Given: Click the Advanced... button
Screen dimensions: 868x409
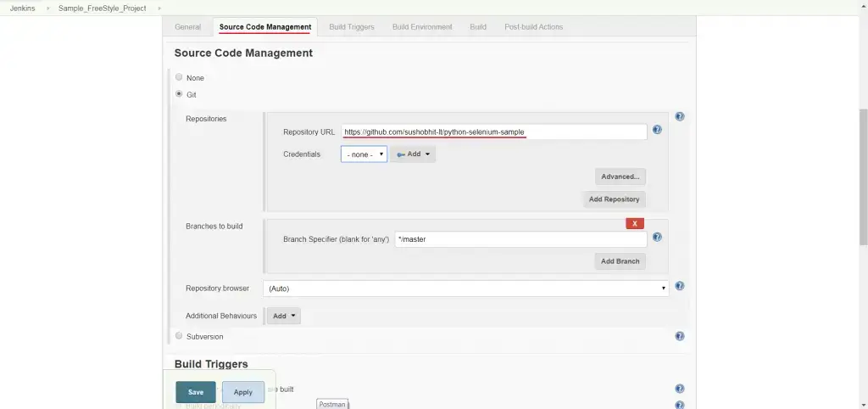Looking at the screenshot, I should (x=620, y=176).
